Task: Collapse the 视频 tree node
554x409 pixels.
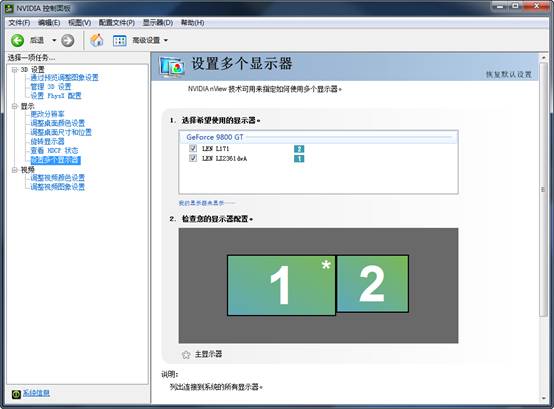Action: [x=14, y=170]
